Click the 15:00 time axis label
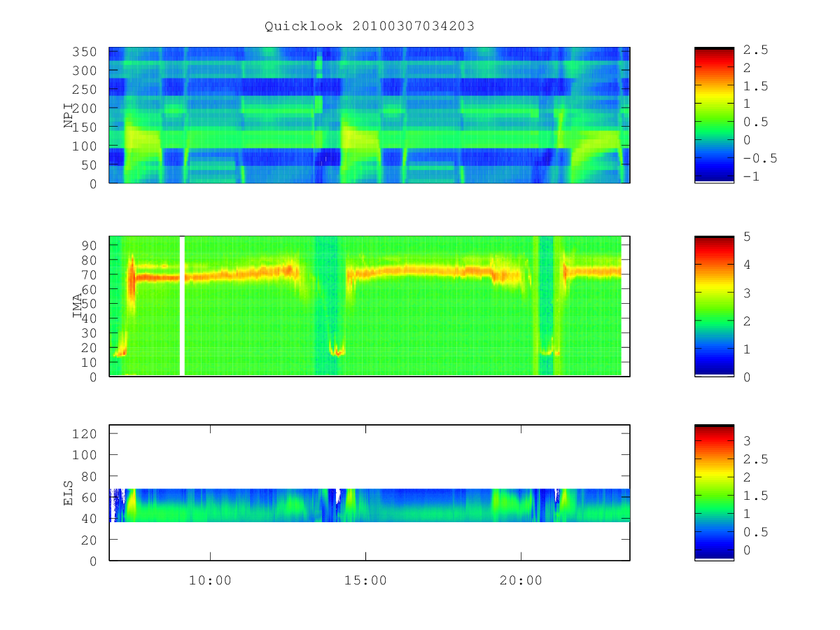The image size is (840, 630). coord(365,580)
